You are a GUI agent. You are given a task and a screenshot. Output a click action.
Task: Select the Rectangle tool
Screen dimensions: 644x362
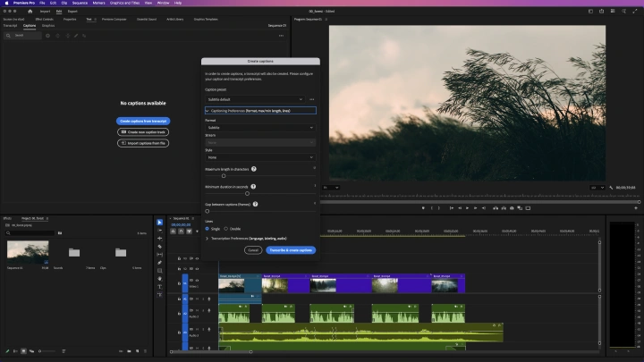[x=160, y=271]
